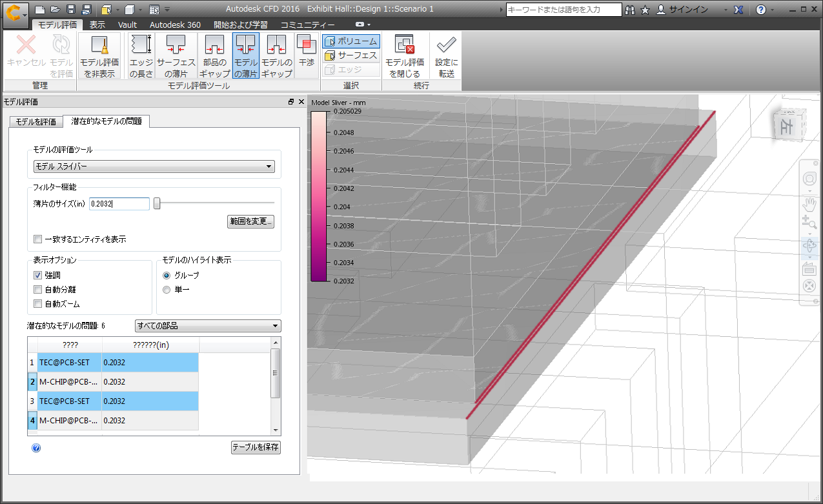Switch to the 開始および学習 ribbon tab
823x504 pixels.
(240, 25)
